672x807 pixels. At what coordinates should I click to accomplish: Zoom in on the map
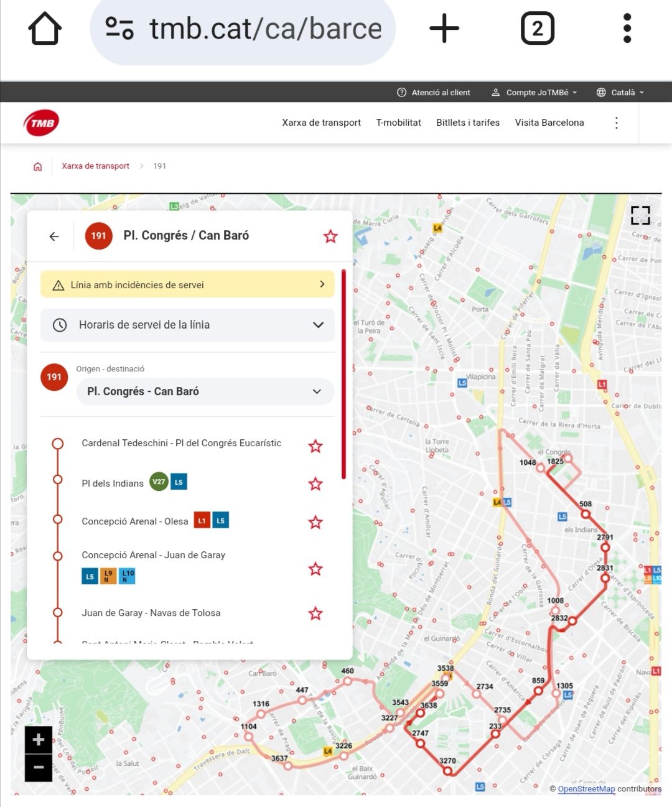pyautogui.click(x=39, y=740)
